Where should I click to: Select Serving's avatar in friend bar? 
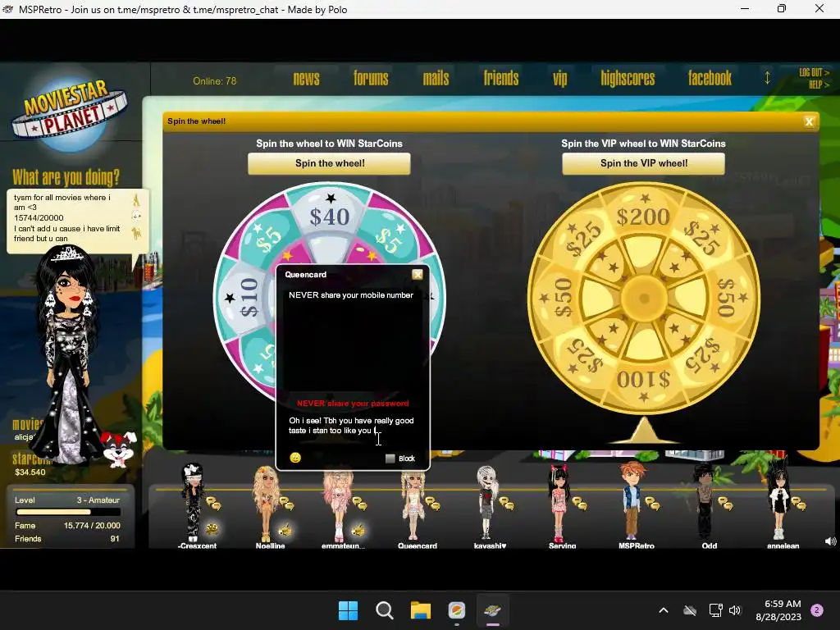tap(559, 503)
